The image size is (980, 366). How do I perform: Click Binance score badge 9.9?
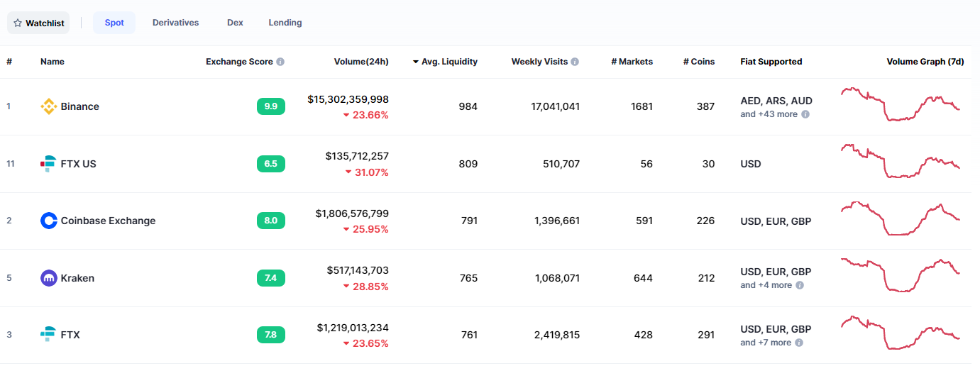point(271,106)
